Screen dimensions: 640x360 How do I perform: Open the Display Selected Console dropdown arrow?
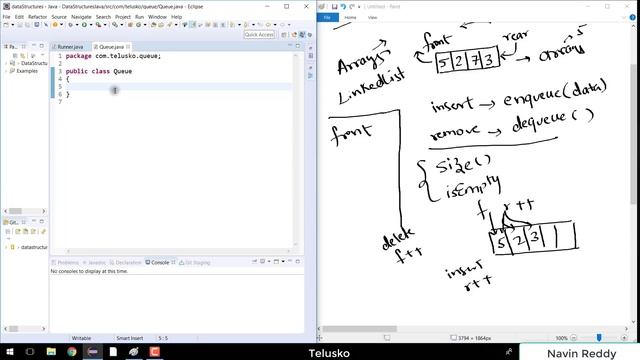(269, 261)
